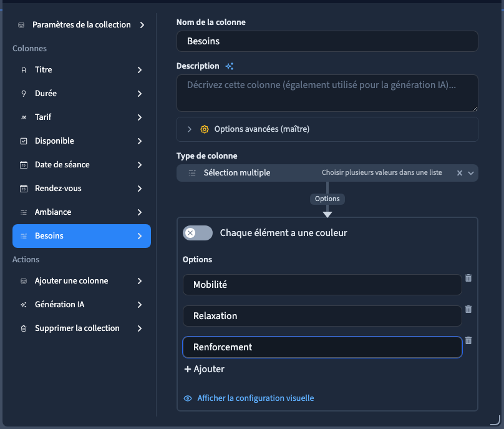Viewport: 504px width, 429px height.
Task: Toggle 'Chaque élément a une couleur' switch
Action: coord(198,233)
